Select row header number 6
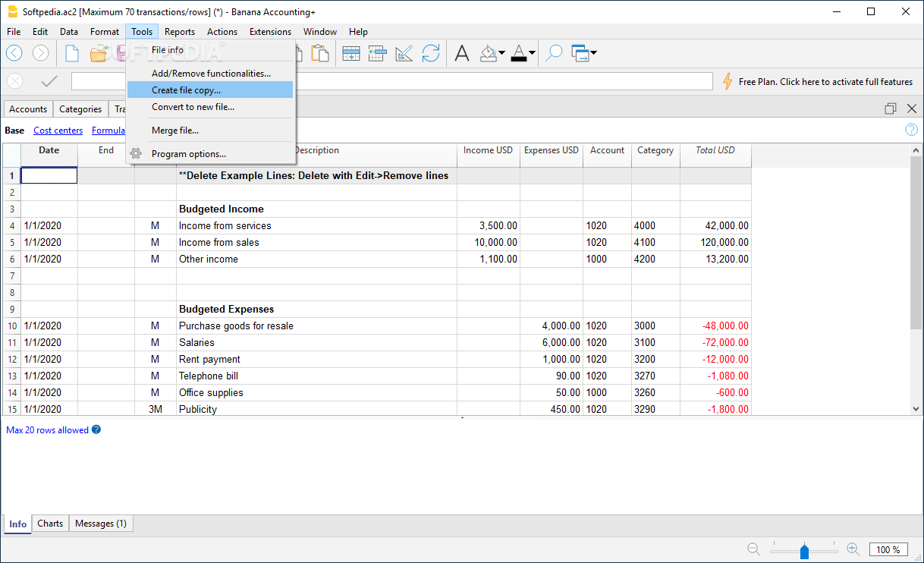The width and height of the screenshot is (924, 563). tap(11, 259)
